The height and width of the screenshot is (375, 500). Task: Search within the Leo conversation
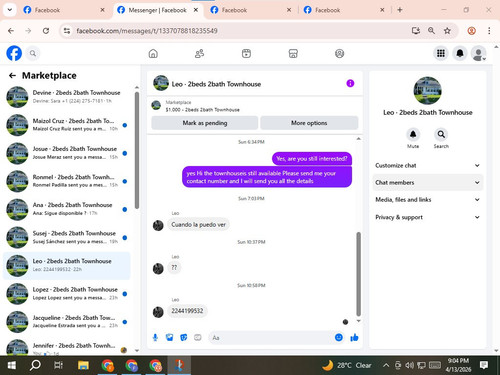coord(441,135)
